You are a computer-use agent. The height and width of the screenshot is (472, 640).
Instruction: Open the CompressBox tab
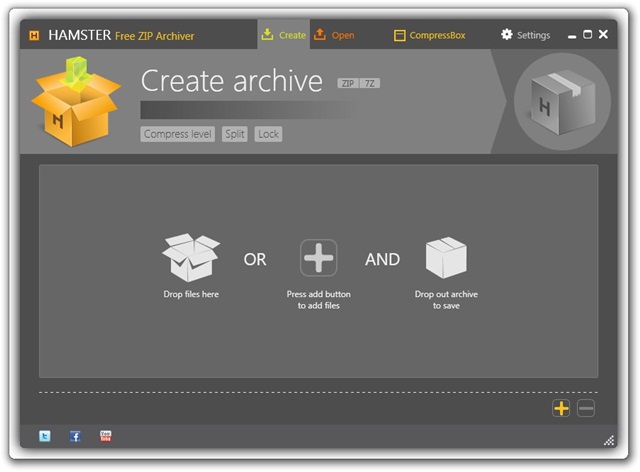429,36
